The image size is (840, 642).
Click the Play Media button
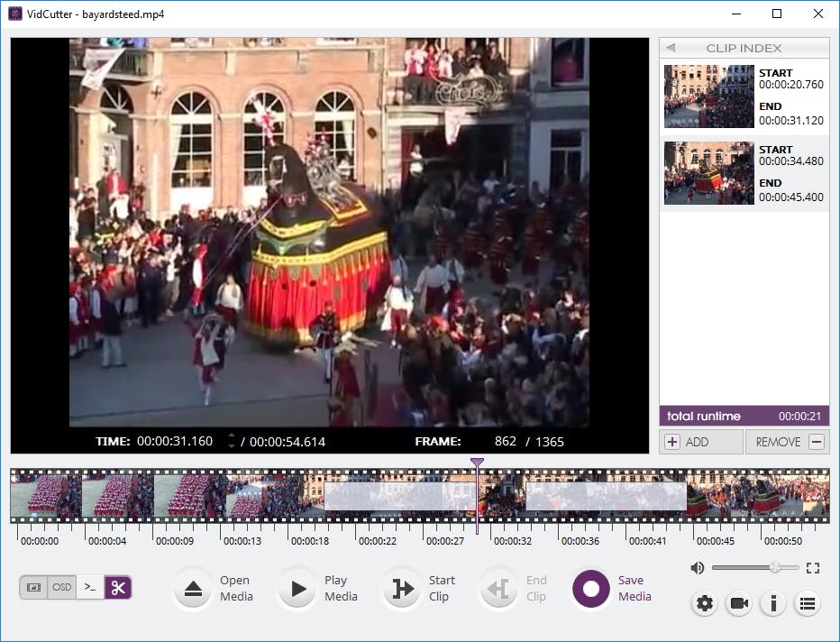point(297,589)
